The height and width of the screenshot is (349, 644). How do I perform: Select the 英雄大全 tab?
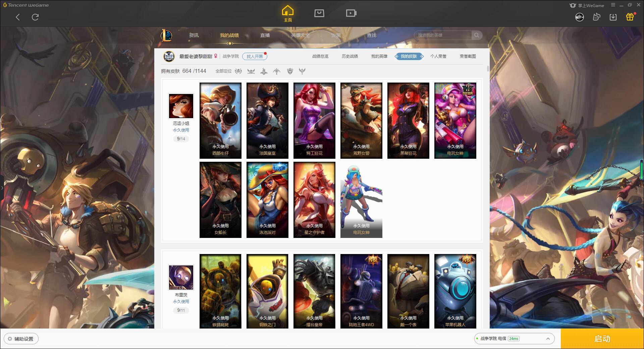click(x=301, y=35)
